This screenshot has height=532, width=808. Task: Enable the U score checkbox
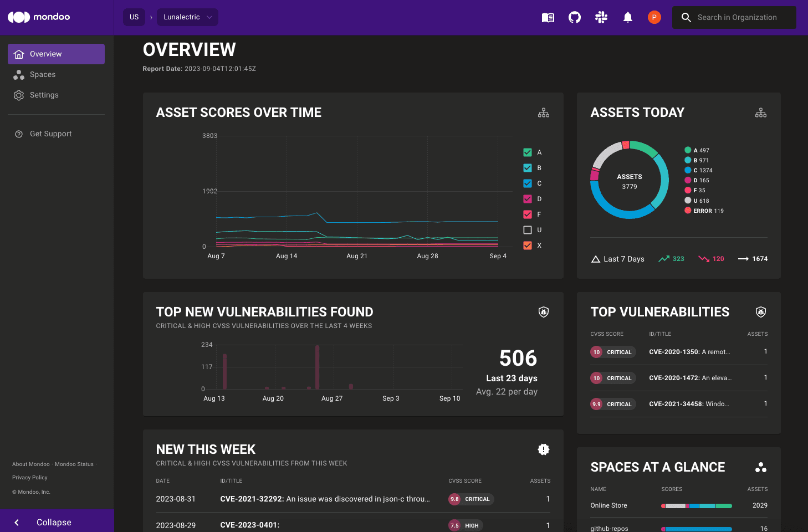tap(528, 230)
